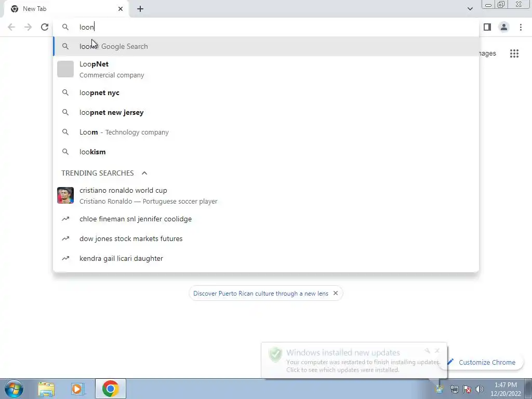
Task: Select the 'loopnet new jersey' suggestion
Action: [266, 112]
